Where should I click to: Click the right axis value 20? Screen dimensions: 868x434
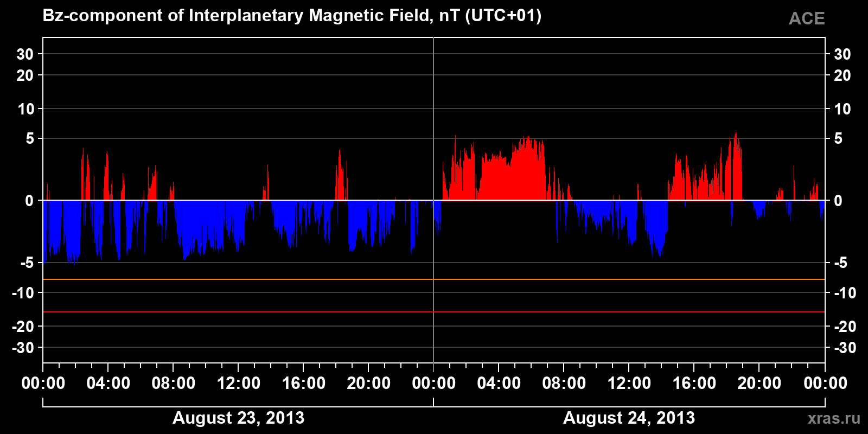[842, 75]
